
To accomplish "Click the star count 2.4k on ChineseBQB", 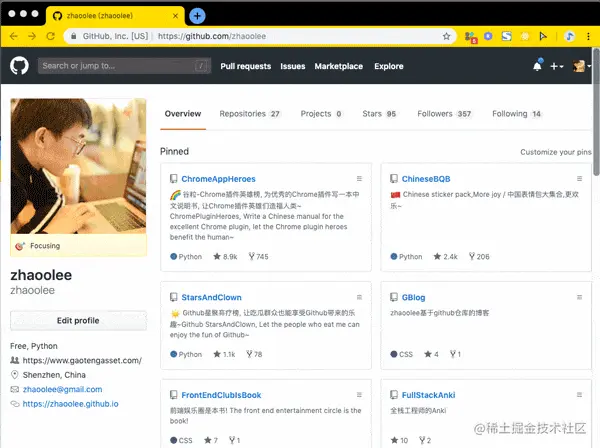I will [x=445, y=257].
